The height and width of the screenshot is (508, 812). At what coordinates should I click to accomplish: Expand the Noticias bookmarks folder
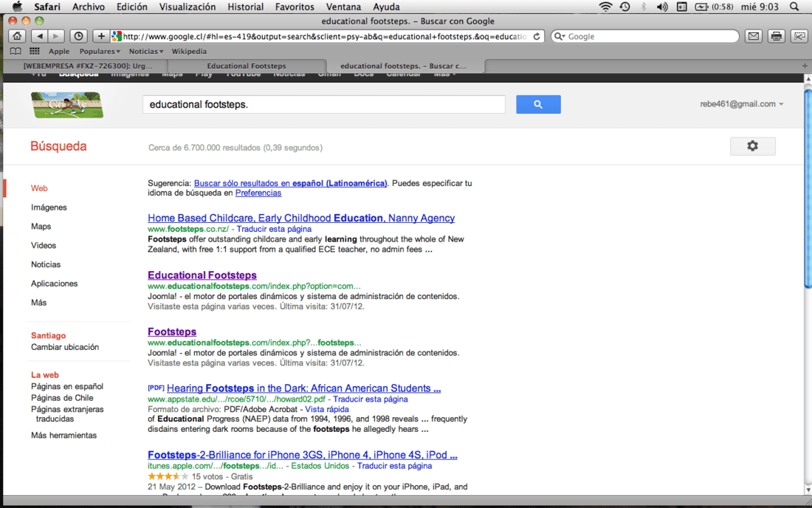coord(146,51)
